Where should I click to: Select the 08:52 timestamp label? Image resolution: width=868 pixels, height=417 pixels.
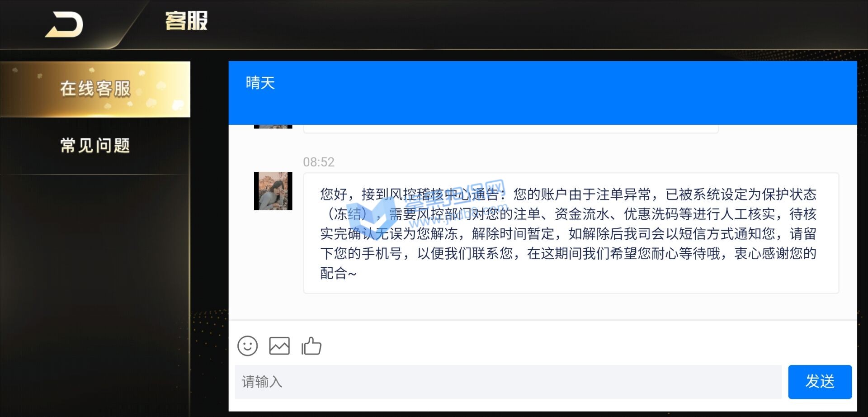(319, 162)
